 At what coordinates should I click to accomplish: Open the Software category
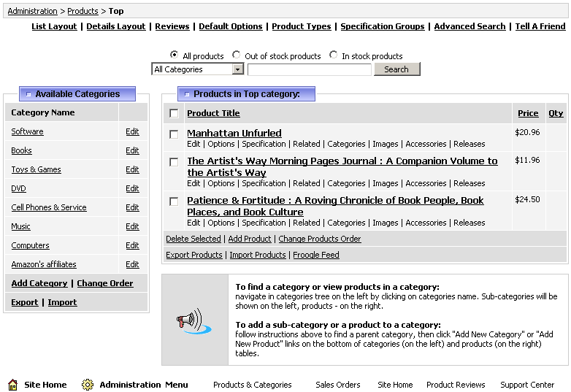[27, 131]
